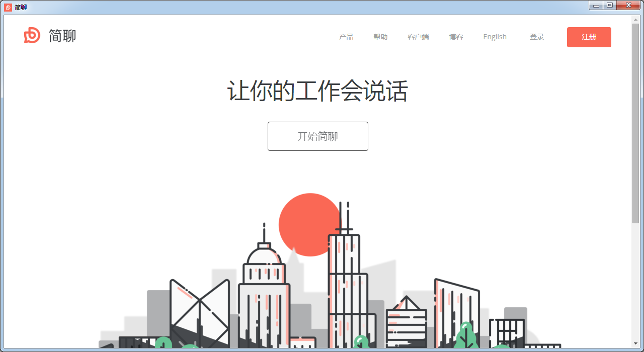Screen dimensions: 644x352
Task: Click the headline 让你的工作会说话
Action: 318,91
